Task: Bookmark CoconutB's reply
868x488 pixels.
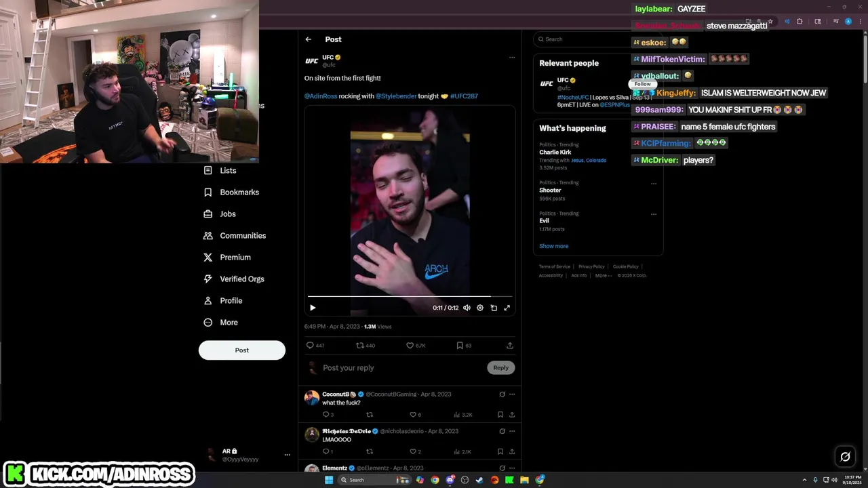Action: tap(500, 415)
